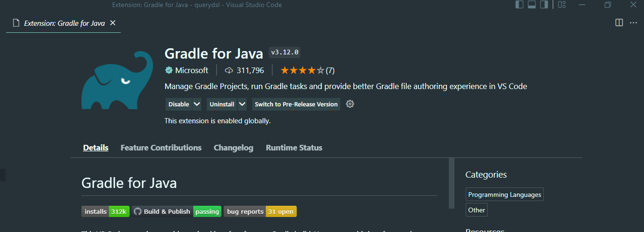Viewport: 644px width, 232px height.
Task: Split the editor to the right
Action: pos(619,22)
